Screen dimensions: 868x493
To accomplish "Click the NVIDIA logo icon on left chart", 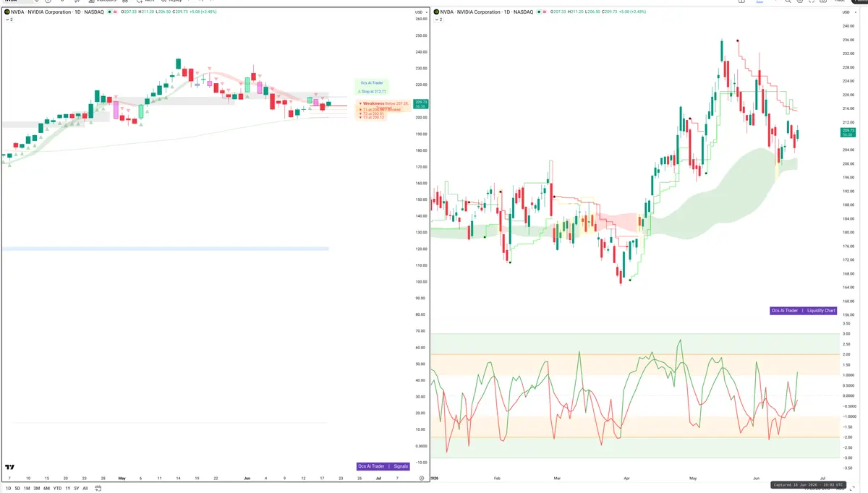I will coord(7,12).
